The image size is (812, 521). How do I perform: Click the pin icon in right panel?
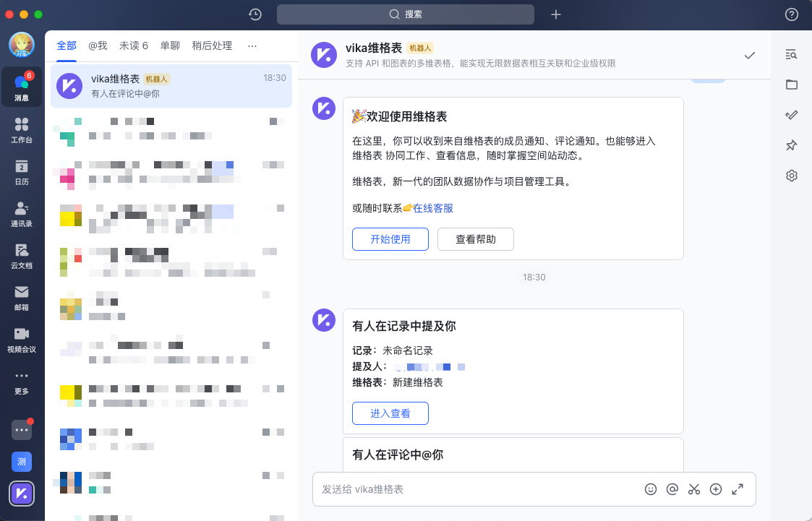[x=792, y=145]
